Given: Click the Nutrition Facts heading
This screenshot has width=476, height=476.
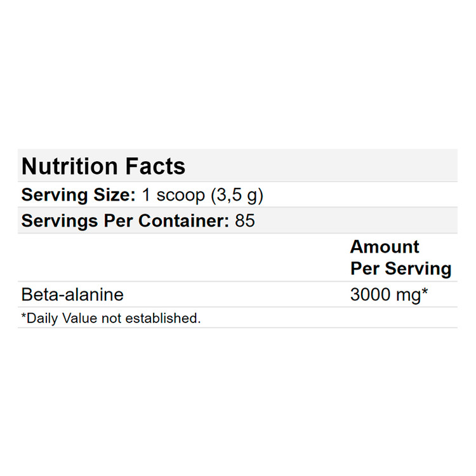Looking at the screenshot, I should pyautogui.click(x=103, y=166).
